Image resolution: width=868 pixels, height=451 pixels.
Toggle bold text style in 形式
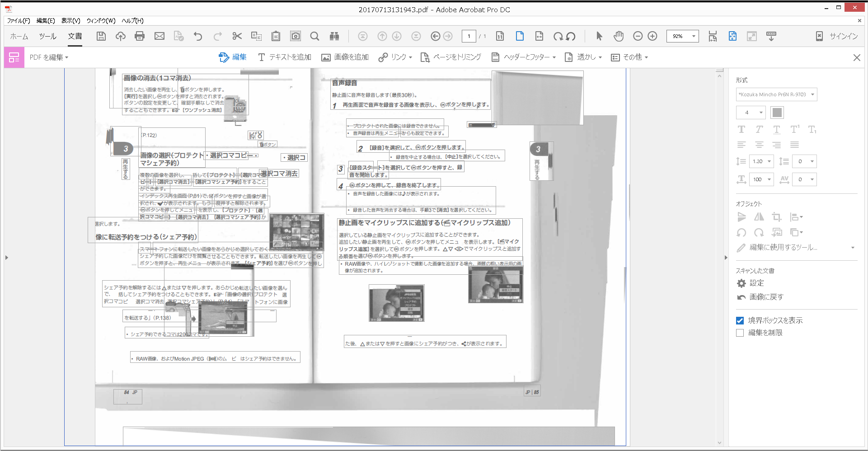[x=741, y=129]
